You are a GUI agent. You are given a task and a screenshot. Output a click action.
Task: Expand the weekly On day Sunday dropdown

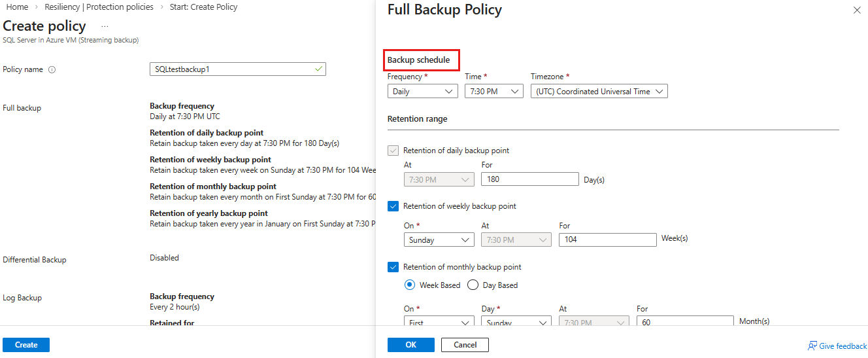[x=439, y=240]
